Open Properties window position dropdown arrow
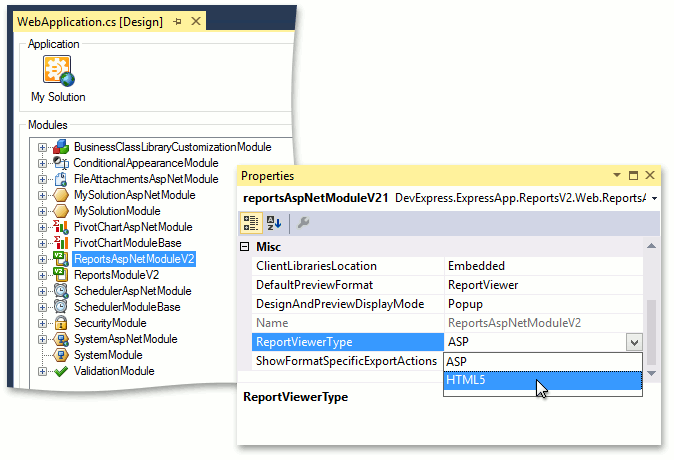 [x=617, y=175]
